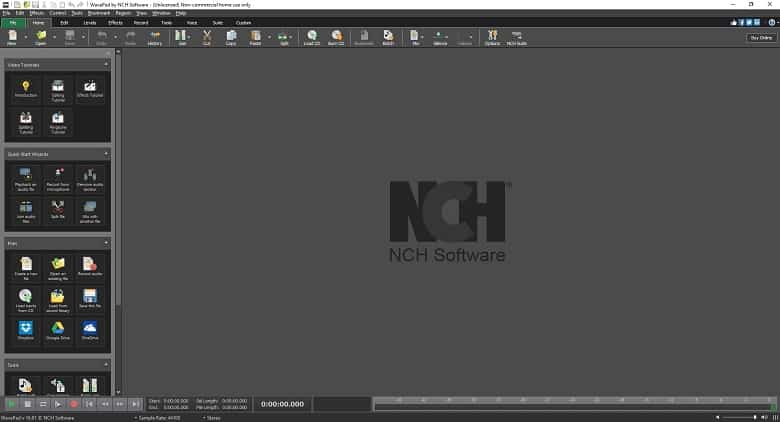Start the Join audio files wizard
This screenshot has height=422, width=780.
coord(26,211)
